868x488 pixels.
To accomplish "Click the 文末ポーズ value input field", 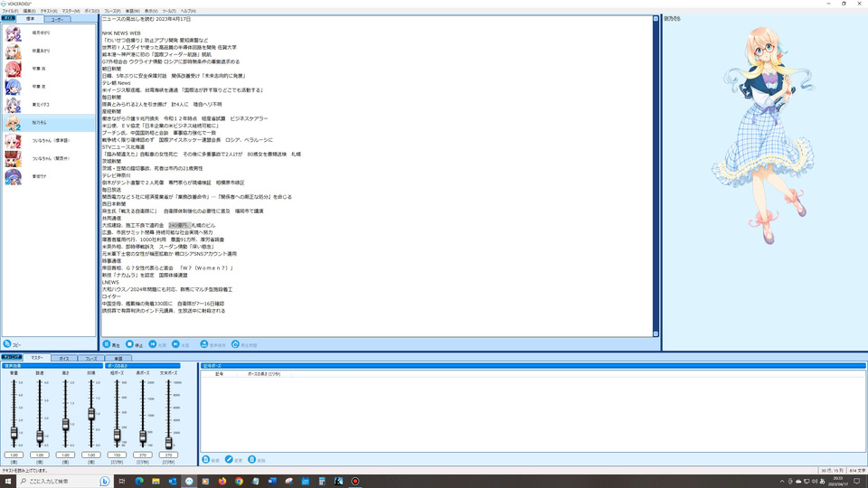I will 168,455.
